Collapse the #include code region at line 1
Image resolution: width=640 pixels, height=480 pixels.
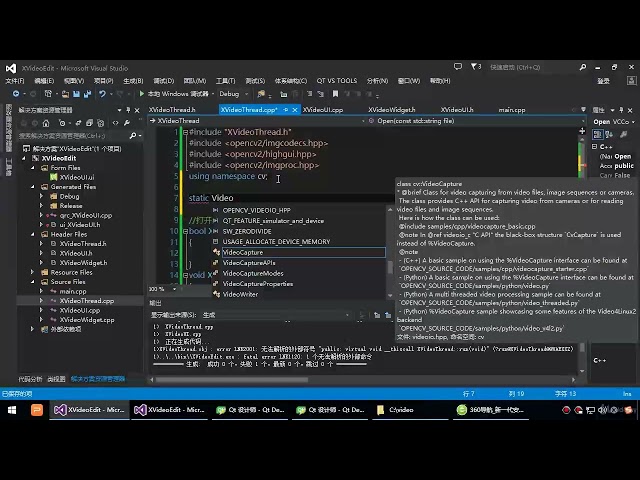[x=183, y=131]
